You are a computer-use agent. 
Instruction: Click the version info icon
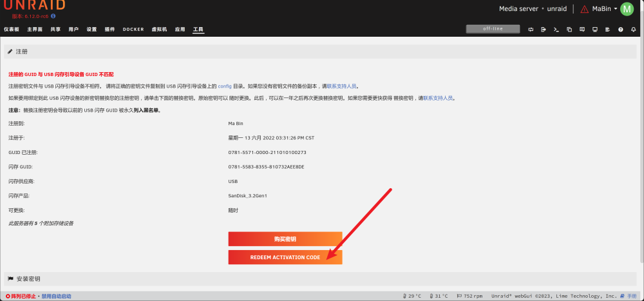[53, 17]
